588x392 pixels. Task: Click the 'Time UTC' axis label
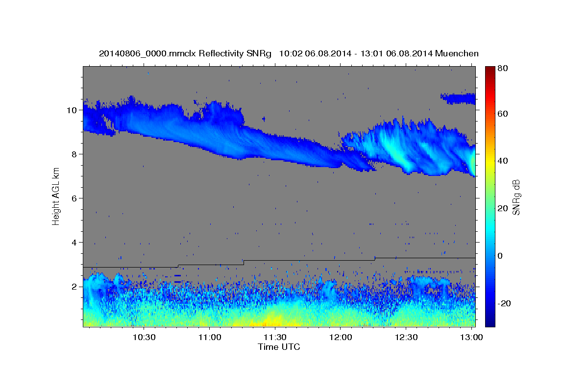click(279, 347)
